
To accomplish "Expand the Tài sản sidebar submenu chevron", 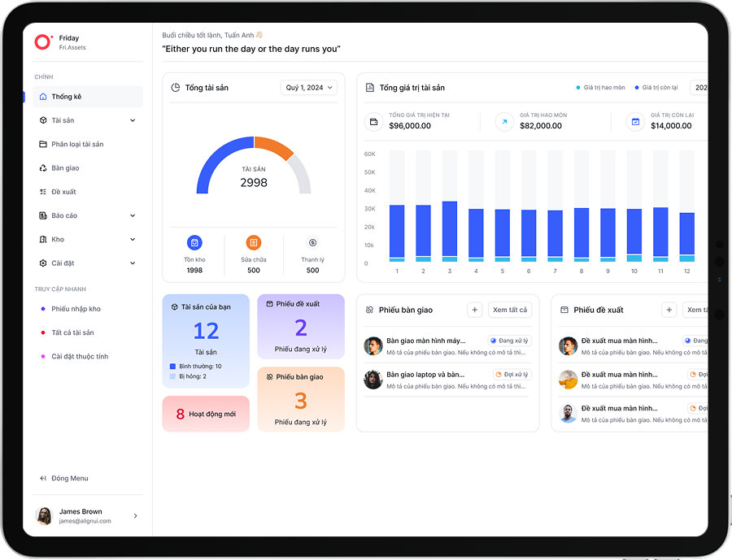I will [x=133, y=120].
